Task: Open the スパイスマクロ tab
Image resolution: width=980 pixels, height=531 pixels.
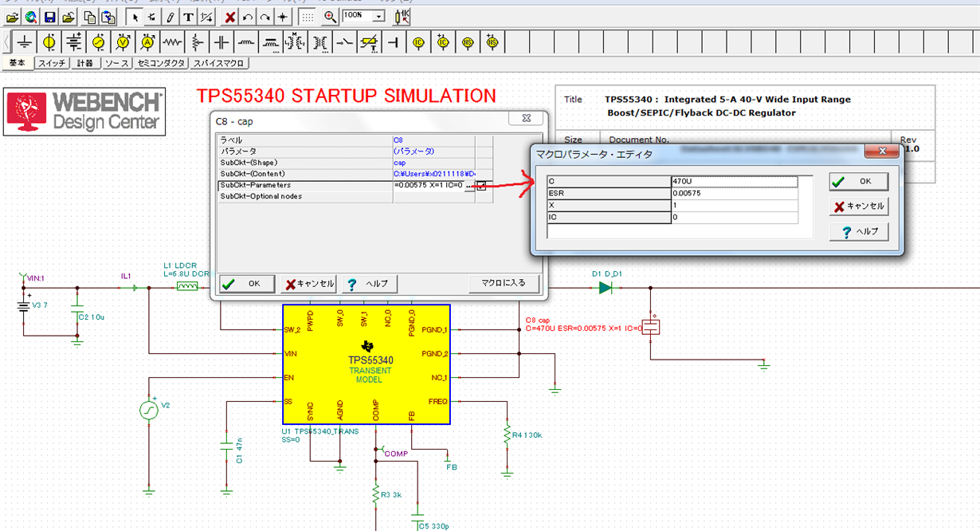Action: (x=219, y=63)
